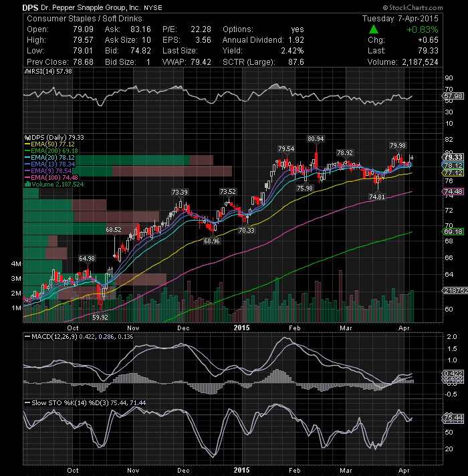Click the candlestick icon beside DPS (Daily)
Viewport: 468px width, 476px height.
[27, 138]
